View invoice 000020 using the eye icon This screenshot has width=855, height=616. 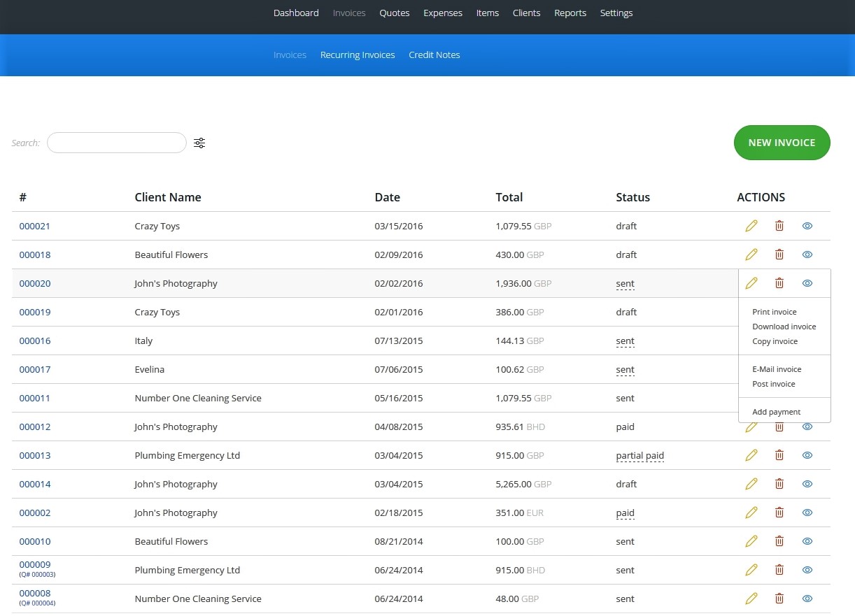tap(807, 283)
